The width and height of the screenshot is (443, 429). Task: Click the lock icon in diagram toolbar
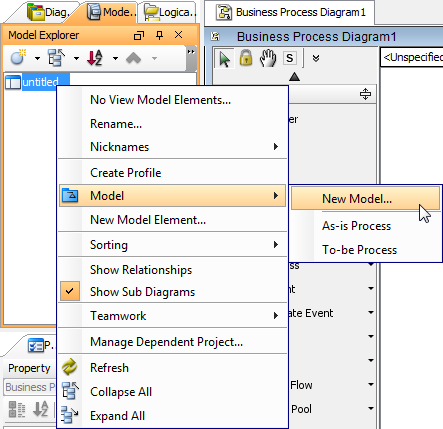[x=246, y=58]
